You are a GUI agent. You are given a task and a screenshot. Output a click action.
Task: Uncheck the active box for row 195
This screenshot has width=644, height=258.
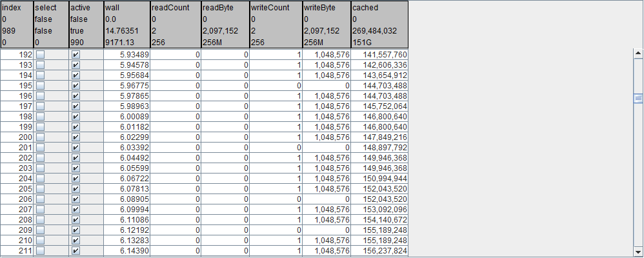click(x=75, y=85)
